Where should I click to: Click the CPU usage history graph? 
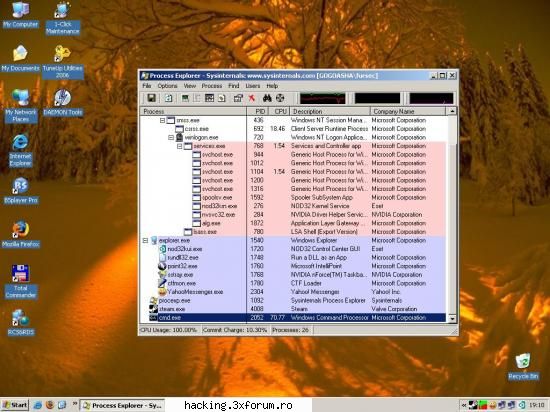[323, 99]
